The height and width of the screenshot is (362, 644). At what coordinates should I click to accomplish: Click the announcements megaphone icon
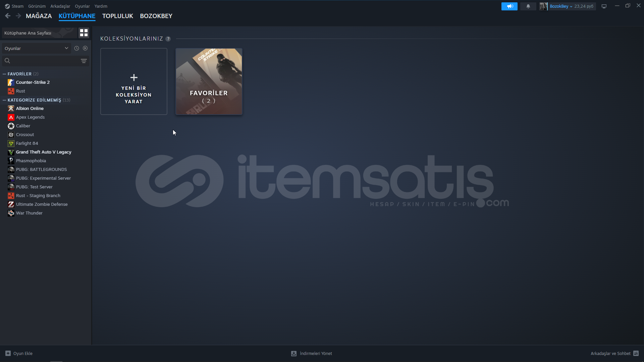[509, 6]
